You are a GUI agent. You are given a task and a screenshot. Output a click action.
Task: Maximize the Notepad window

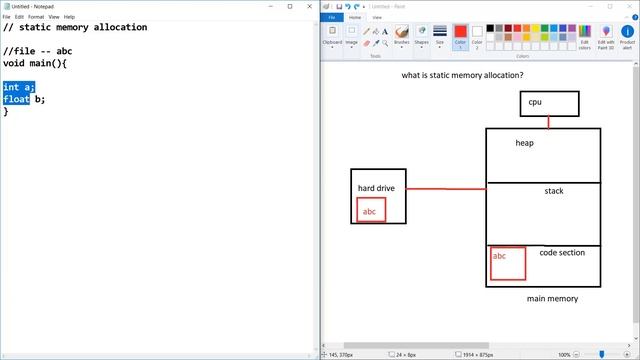(290, 7)
